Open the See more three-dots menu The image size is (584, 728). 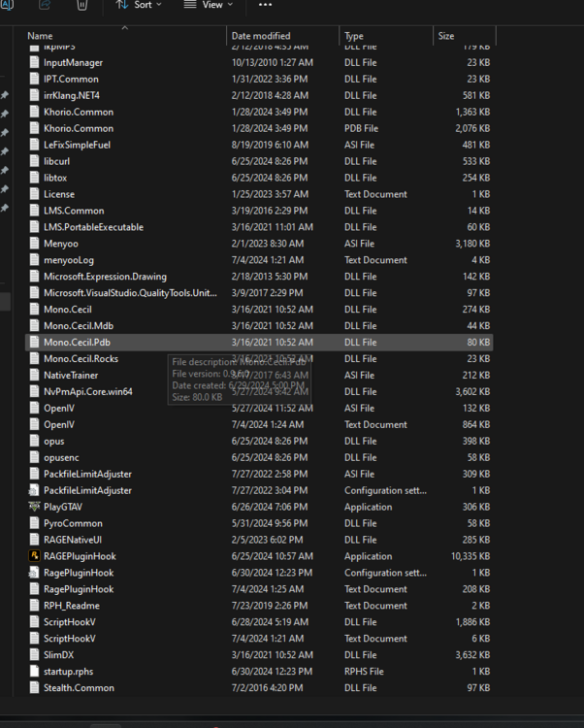[266, 5]
